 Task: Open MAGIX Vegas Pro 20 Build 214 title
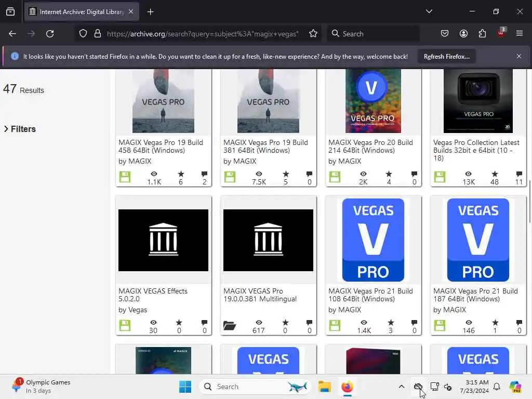pyautogui.click(x=370, y=146)
